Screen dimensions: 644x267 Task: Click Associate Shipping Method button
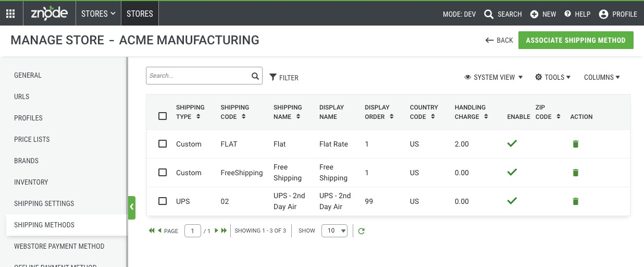[576, 40]
